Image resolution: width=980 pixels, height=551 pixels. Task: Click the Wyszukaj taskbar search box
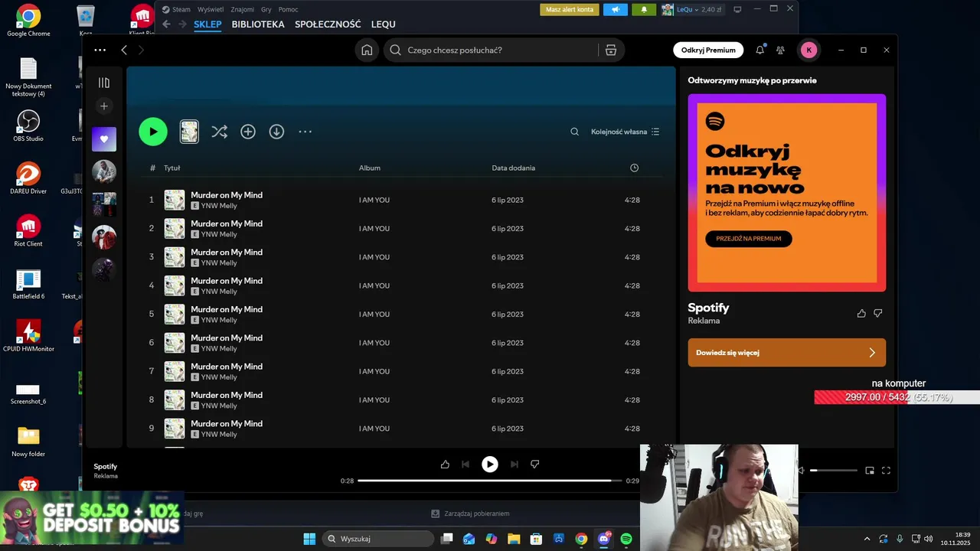(378, 539)
